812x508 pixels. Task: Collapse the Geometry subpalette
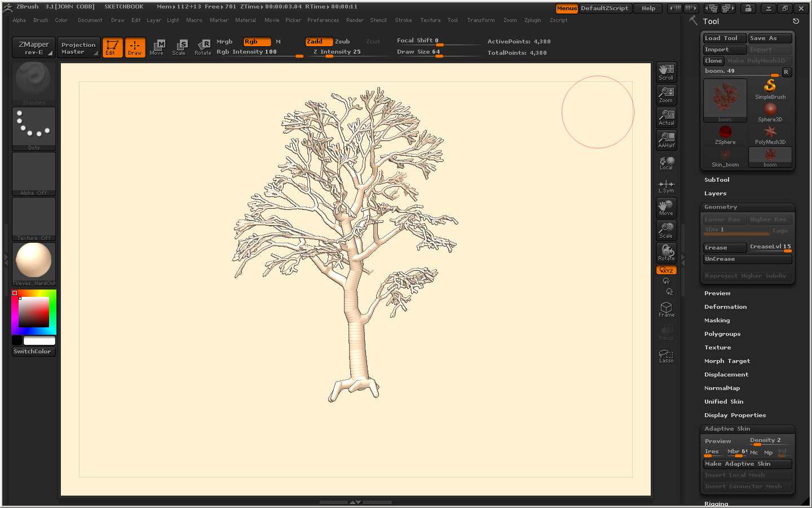(x=721, y=207)
